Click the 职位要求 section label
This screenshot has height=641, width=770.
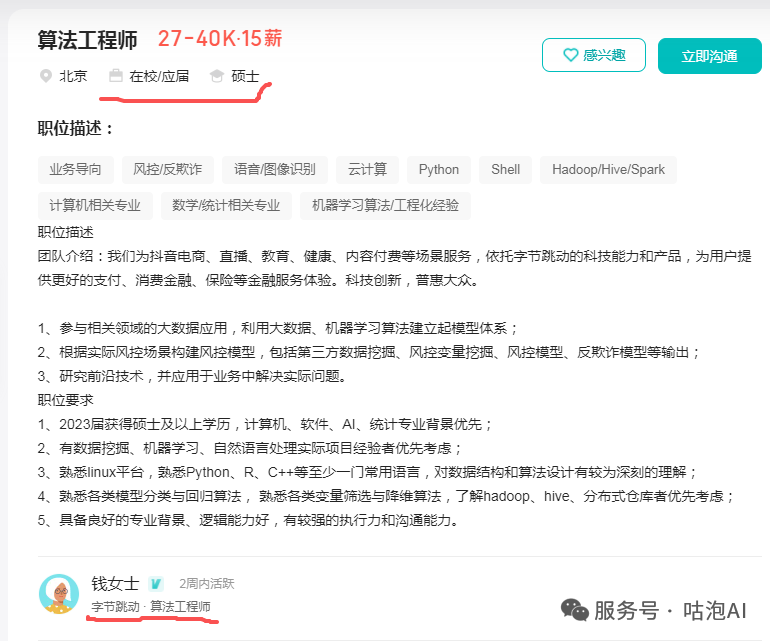click(x=65, y=400)
